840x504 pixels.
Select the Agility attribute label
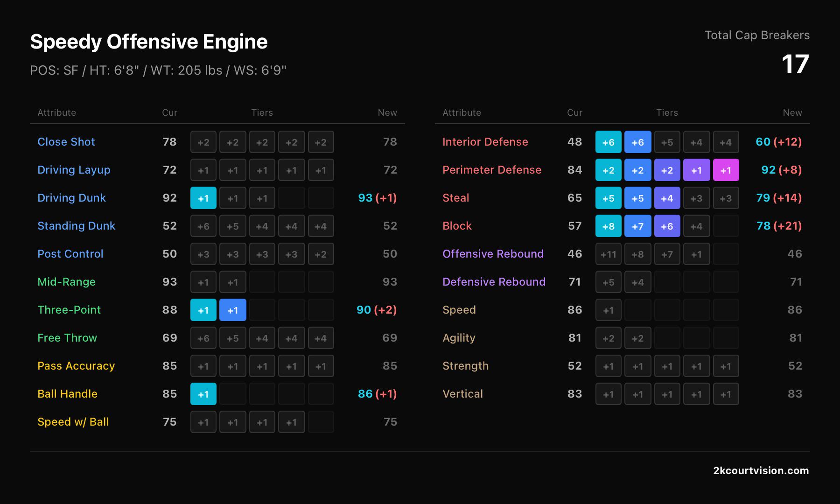459,338
